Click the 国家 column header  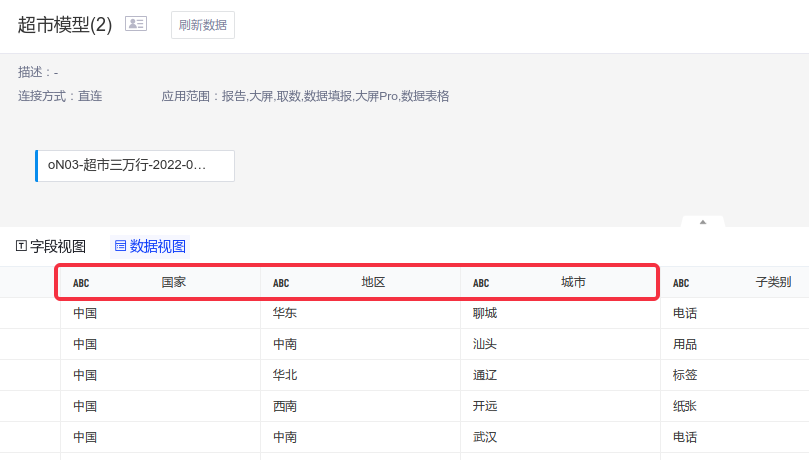pyautogui.click(x=174, y=282)
